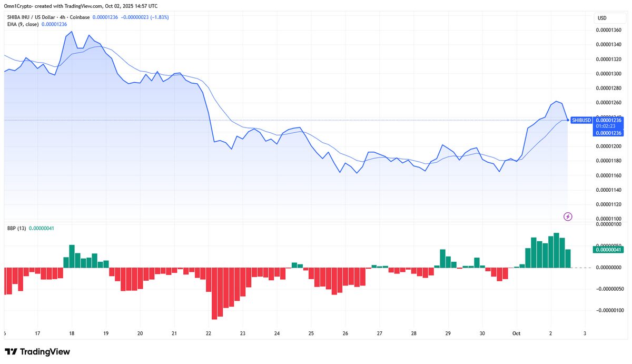Click the Coinbase exchange name in title
The width and height of the screenshot is (632, 364).
(x=80, y=17)
